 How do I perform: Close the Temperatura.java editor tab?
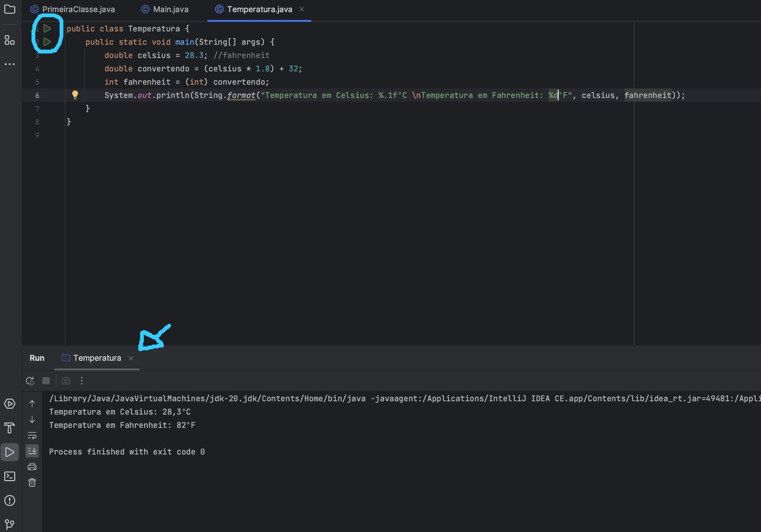tap(302, 10)
